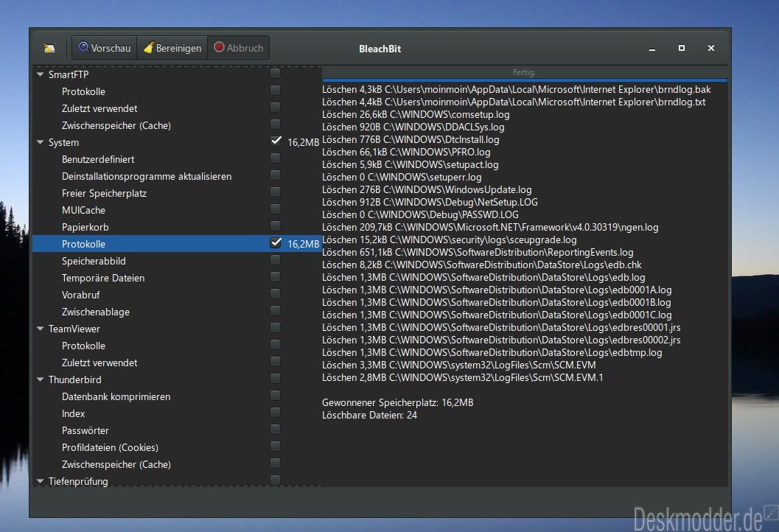Screen dimensions: 779x532
Task: Select the System tree entry
Action: (63, 142)
